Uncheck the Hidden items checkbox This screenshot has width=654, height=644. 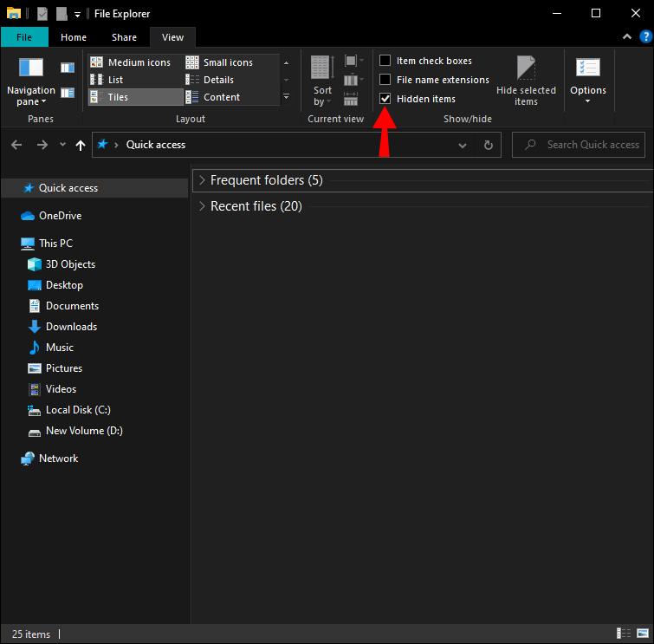(x=385, y=99)
